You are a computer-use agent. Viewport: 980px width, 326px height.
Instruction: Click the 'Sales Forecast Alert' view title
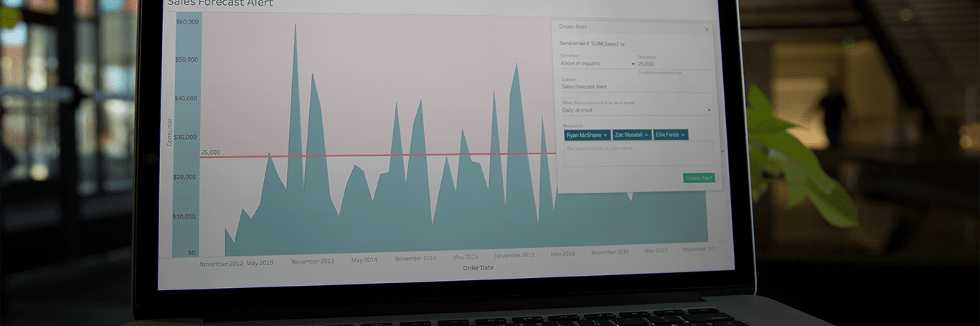click(220, 4)
